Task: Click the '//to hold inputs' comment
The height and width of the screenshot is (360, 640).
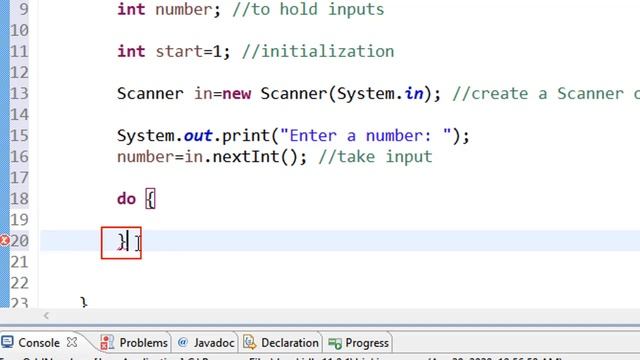Action: click(308, 9)
